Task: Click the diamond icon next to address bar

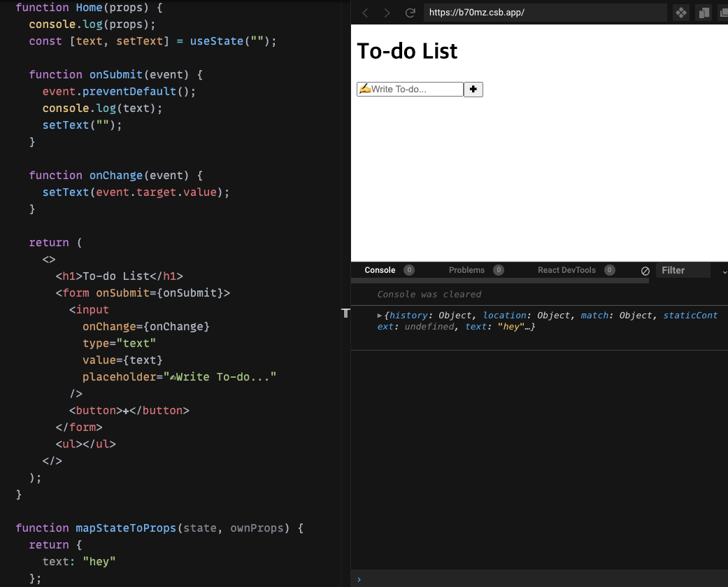Action: pos(681,13)
